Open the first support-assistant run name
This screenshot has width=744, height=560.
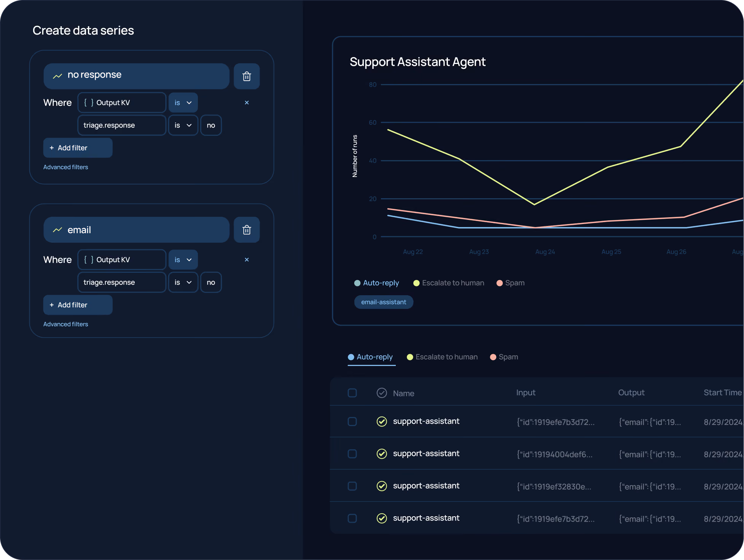(426, 421)
